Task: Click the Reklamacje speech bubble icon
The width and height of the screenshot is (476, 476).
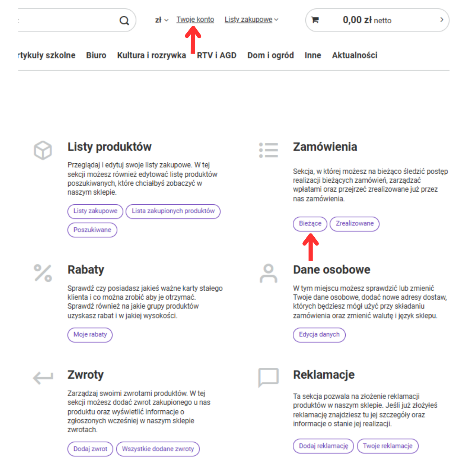Action: tap(269, 377)
